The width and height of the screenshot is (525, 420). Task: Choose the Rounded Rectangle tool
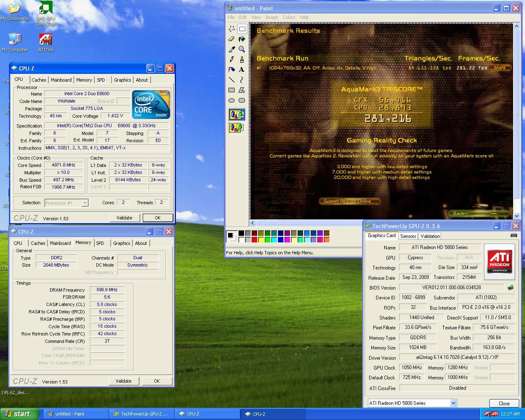242,100
